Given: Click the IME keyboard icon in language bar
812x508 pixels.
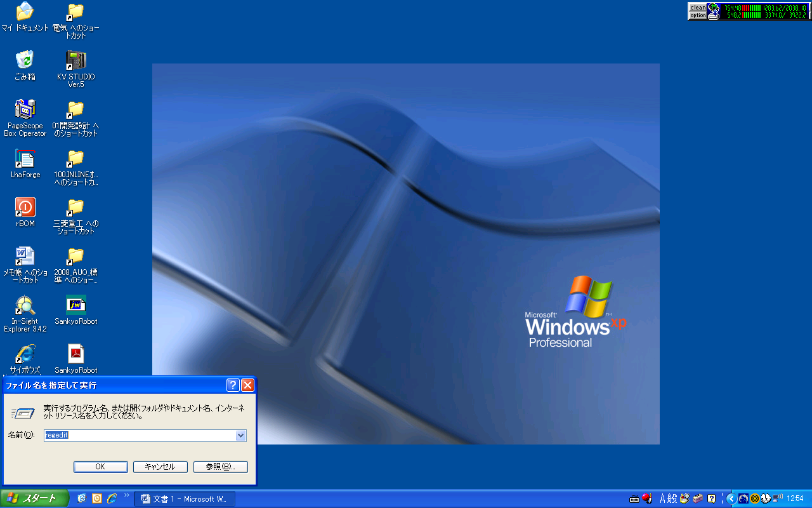Looking at the screenshot, I should (634, 499).
